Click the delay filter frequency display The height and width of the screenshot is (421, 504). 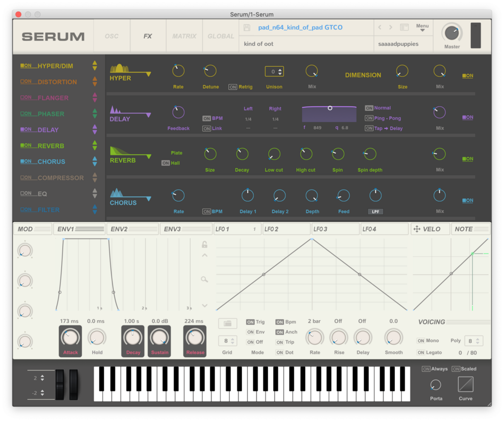(329, 113)
